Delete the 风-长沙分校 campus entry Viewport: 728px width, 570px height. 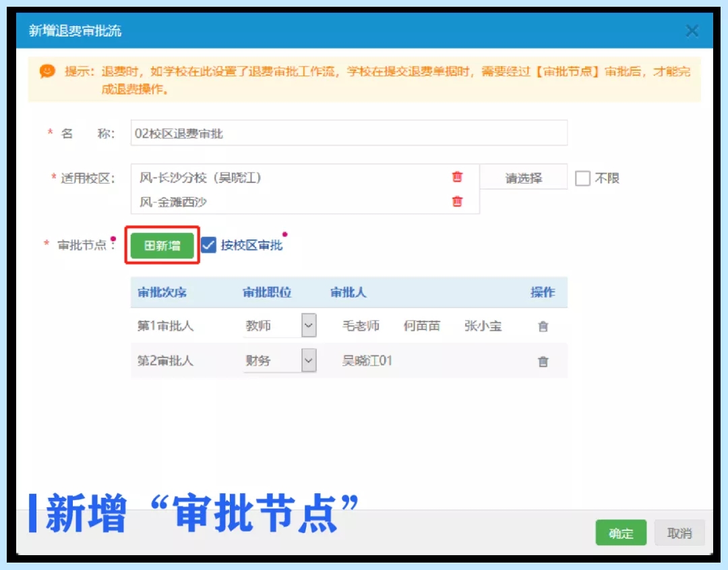[x=458, y=177]
